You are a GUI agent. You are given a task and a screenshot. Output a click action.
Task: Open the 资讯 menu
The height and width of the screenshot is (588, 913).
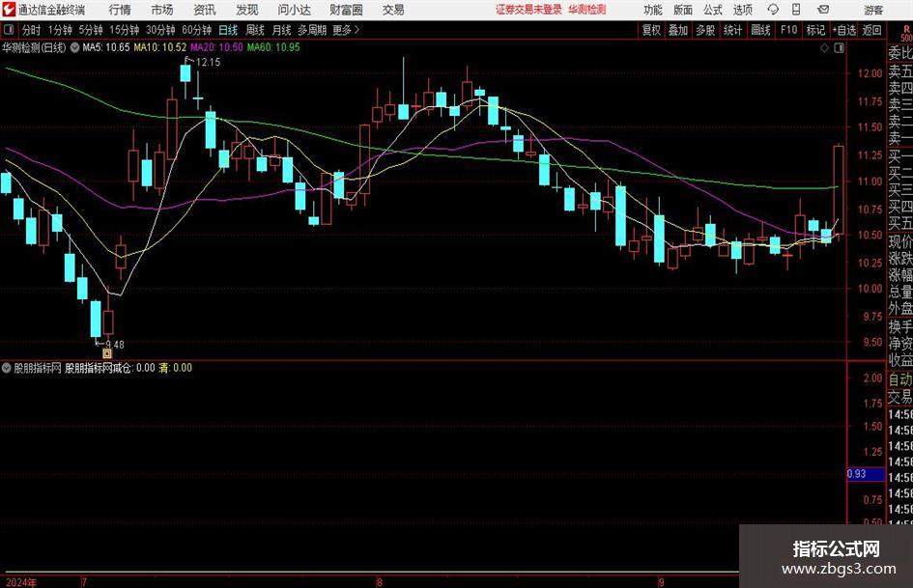coord(205,10)
